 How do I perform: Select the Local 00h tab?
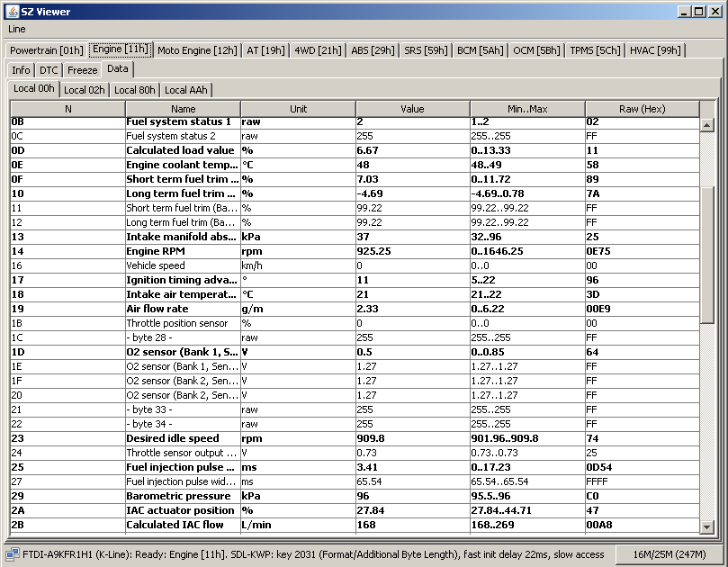coord(34,89)
